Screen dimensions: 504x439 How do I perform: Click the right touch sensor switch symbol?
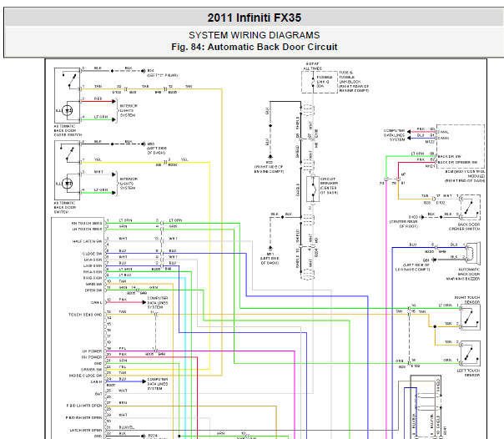click(x=471, y=317)
